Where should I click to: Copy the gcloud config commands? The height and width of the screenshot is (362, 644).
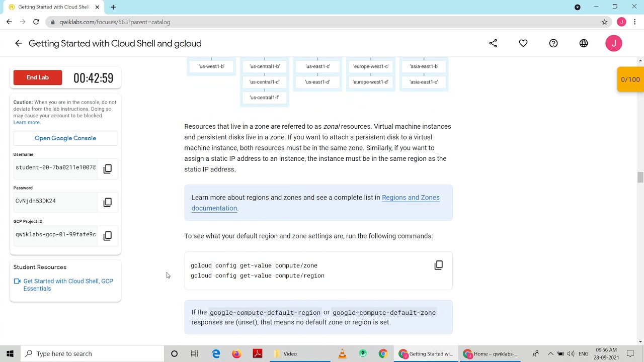(439, 265)
